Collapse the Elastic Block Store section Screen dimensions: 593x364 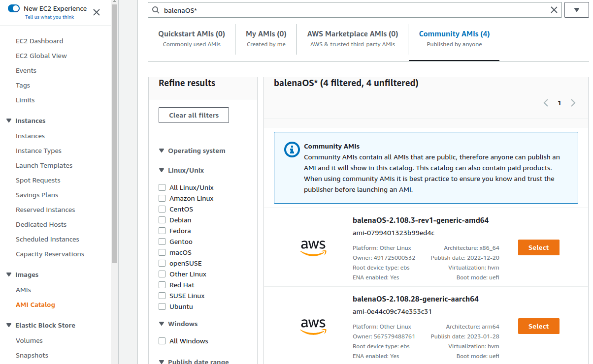pyautogui.click(x=8, y=325)
